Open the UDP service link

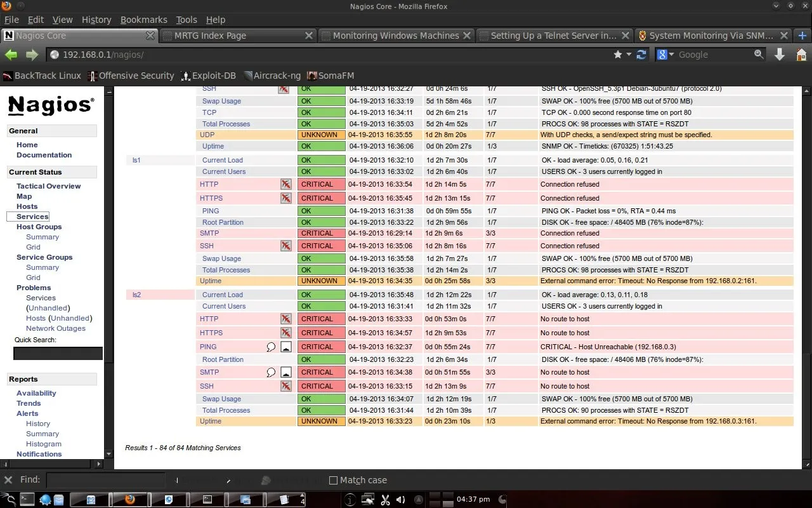(207, 135)
